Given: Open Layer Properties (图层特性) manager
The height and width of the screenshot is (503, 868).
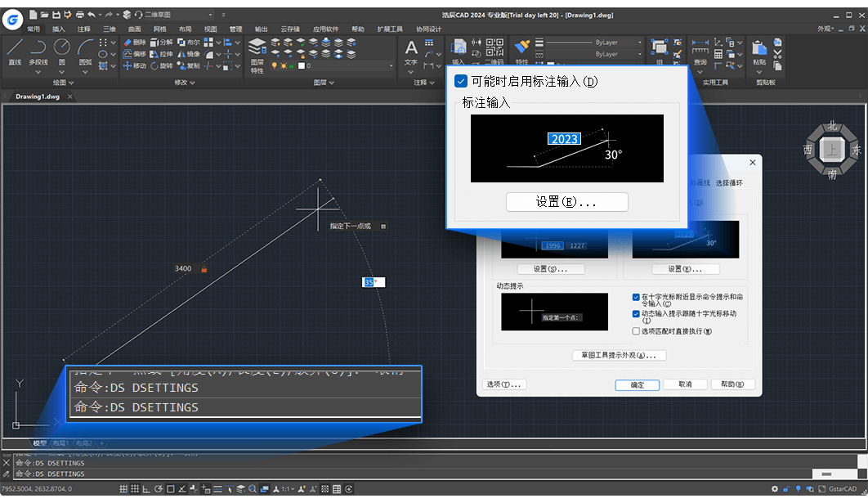Looking at the screenshot, I should tap(257, 56).
